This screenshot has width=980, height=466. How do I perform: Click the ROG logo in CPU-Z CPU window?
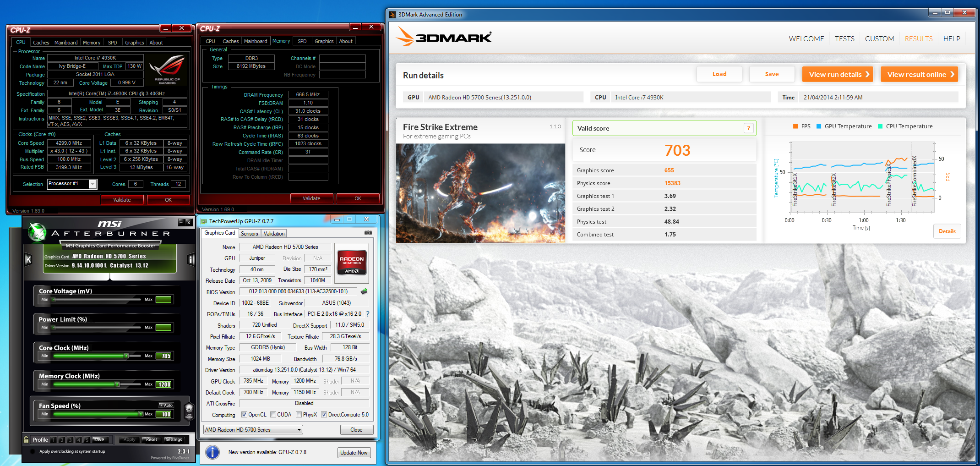[168, 69]
